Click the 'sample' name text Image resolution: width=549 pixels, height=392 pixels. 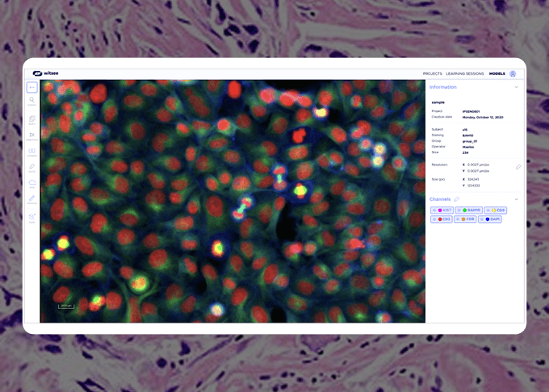click(x=438, y=102)
